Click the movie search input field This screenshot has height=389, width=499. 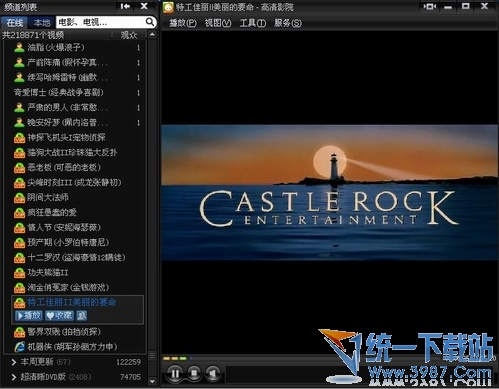coord(101,22)
